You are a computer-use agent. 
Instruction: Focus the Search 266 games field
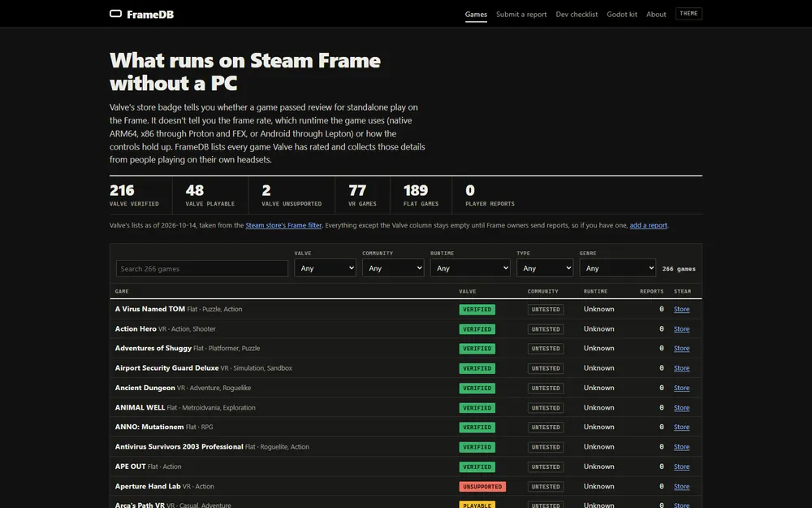pyautogui.click(x=202, y=268)
